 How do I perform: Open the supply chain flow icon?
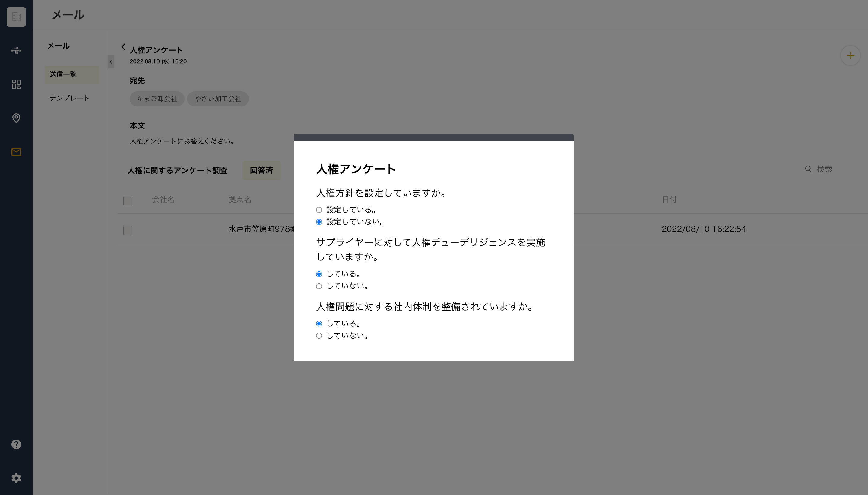point(16,51)
